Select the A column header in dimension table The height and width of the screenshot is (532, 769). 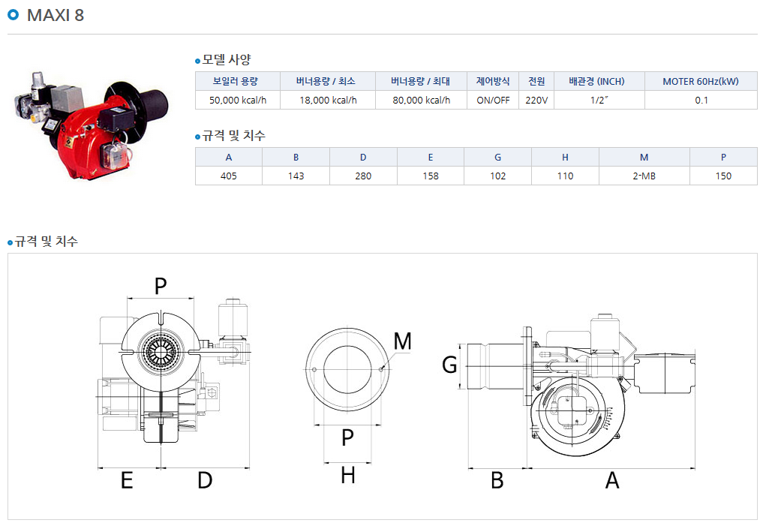coord(229,158)
